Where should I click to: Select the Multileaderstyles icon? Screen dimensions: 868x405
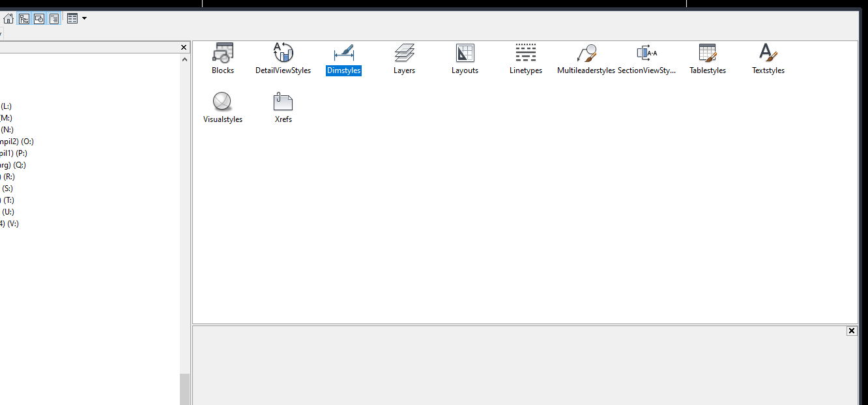click(585, 59)
